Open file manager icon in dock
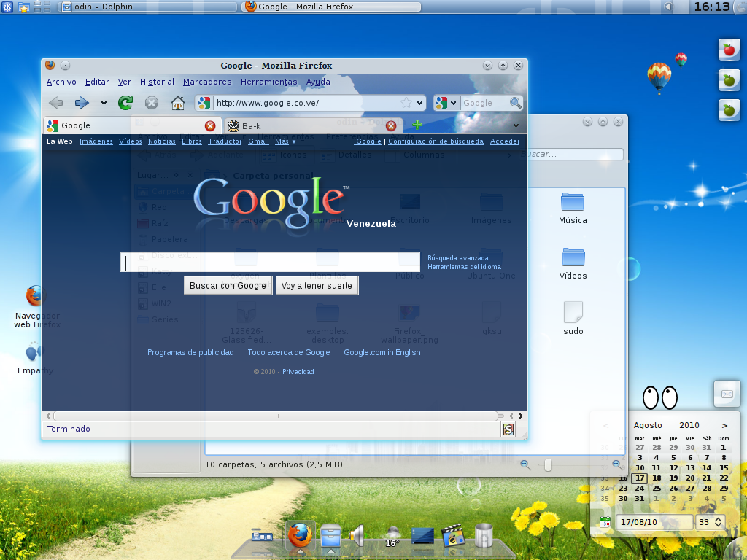This screenshot has height=560, width=747. 330,535
